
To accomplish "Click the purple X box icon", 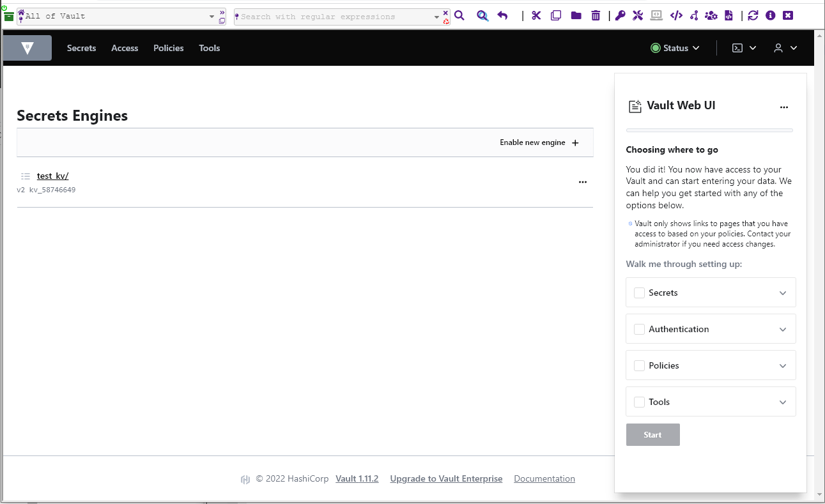I will point(788,15).
